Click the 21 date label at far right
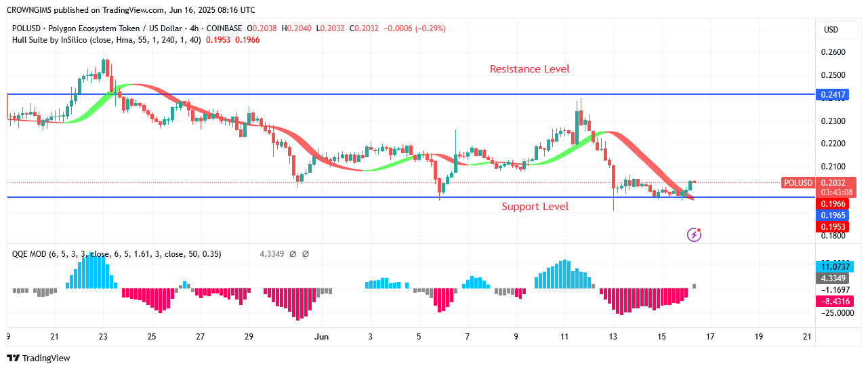 pos(806,336)
